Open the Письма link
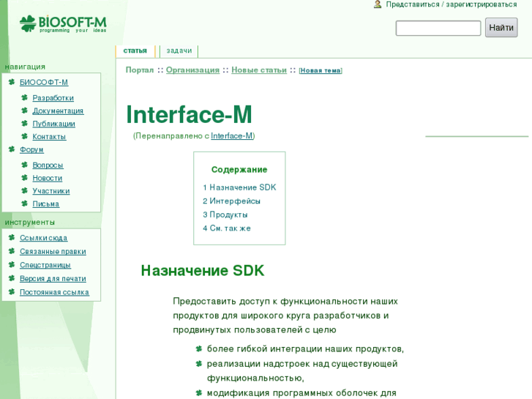 (x=46, y=204)
